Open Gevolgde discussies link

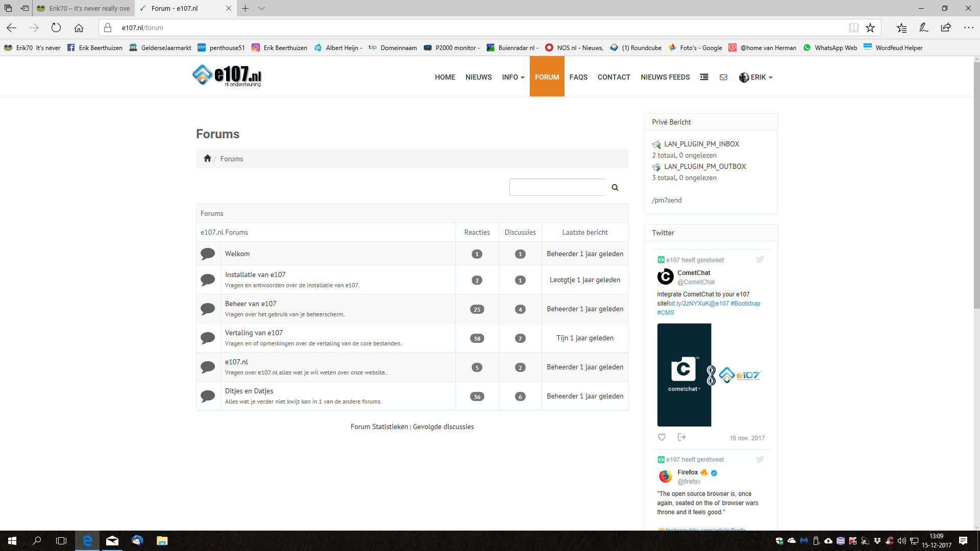point(443,427)
